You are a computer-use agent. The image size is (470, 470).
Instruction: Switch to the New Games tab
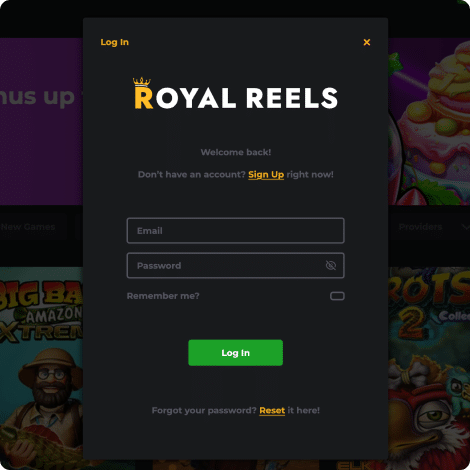tap(28, 227)
